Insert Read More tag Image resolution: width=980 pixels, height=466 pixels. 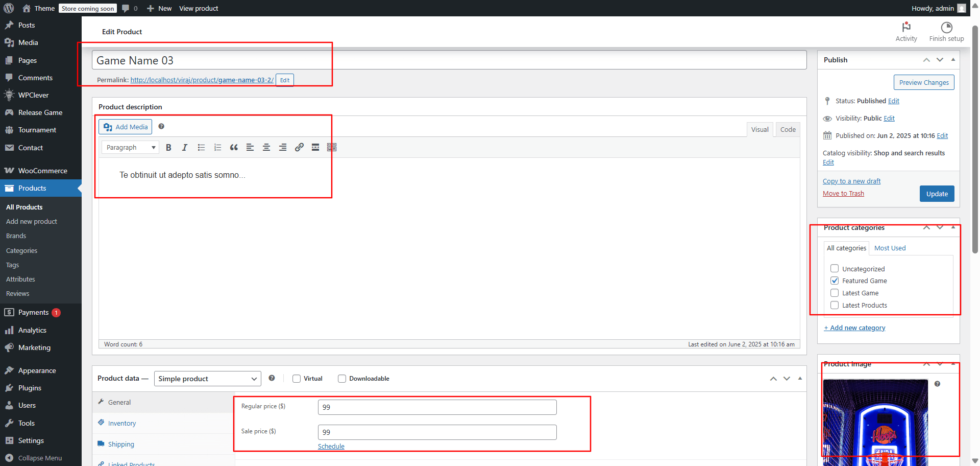(x=315, y=147)
